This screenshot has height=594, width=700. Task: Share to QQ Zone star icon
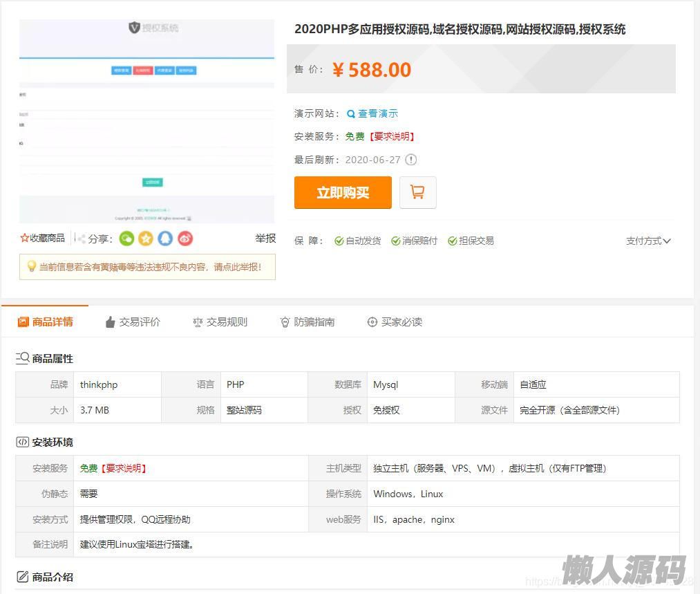pyautogui.click(x=146, y=239)
